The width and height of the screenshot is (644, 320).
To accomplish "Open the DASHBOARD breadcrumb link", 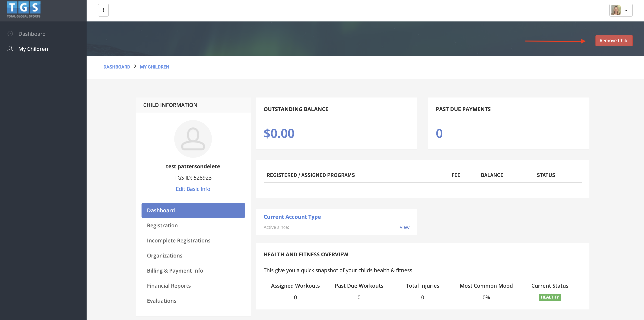I will [x=117, y=67].
